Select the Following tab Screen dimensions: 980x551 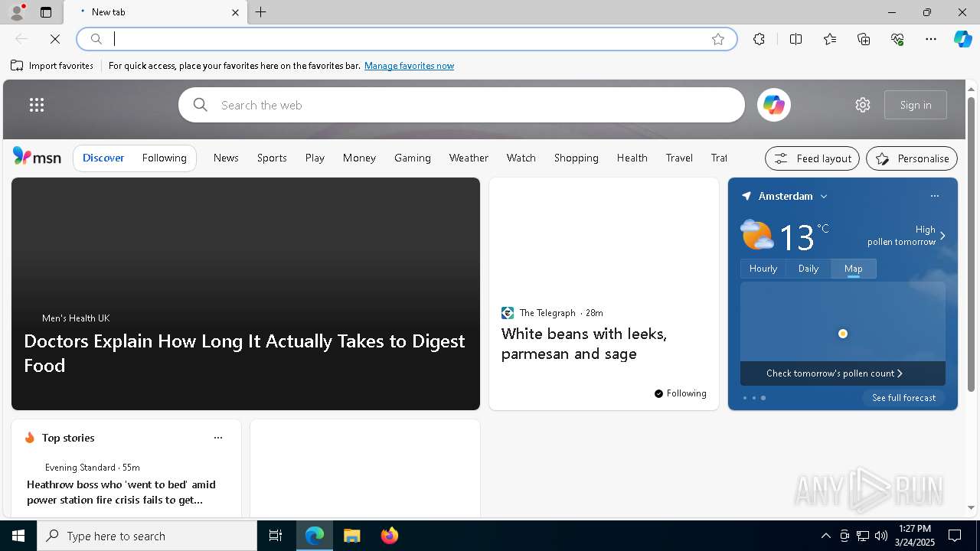(x=164, y=158)
